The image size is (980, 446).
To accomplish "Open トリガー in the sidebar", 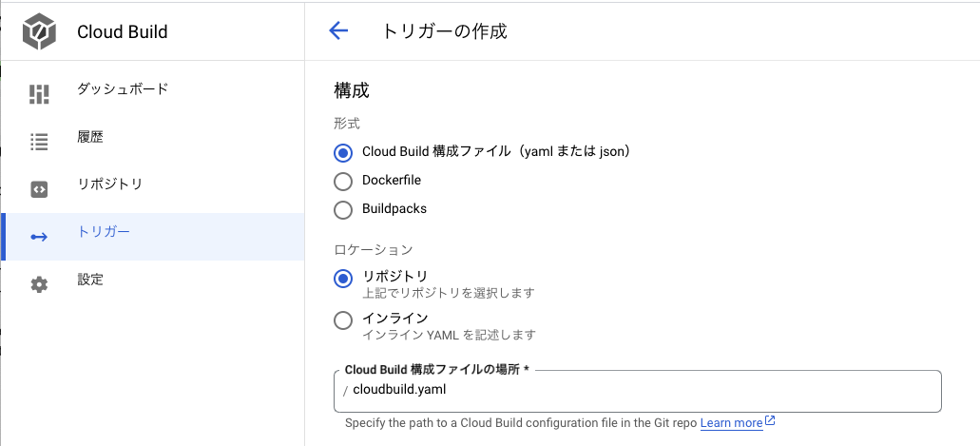I will (153, 237).
